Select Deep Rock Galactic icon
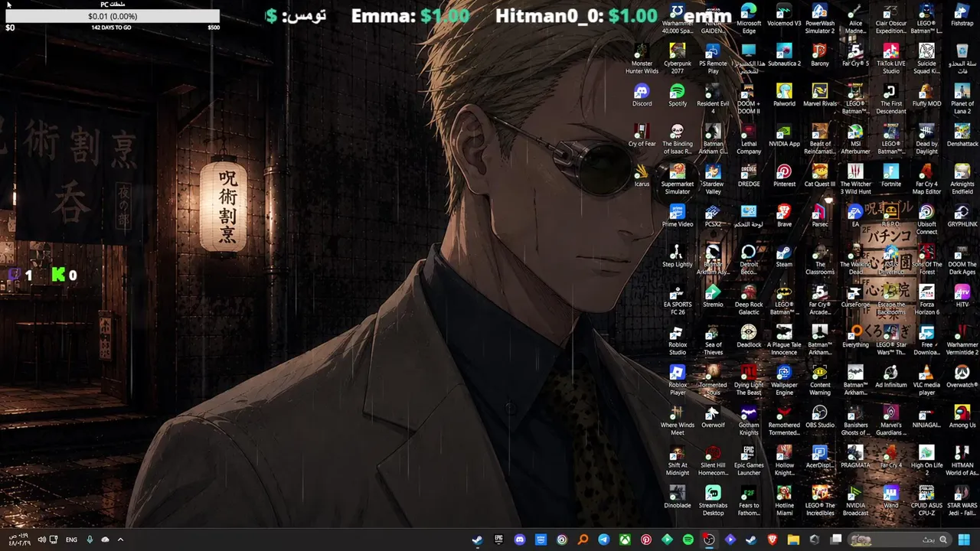Image resolution: width=980 pixels, height=551 pixels. [x=749, y=300]
